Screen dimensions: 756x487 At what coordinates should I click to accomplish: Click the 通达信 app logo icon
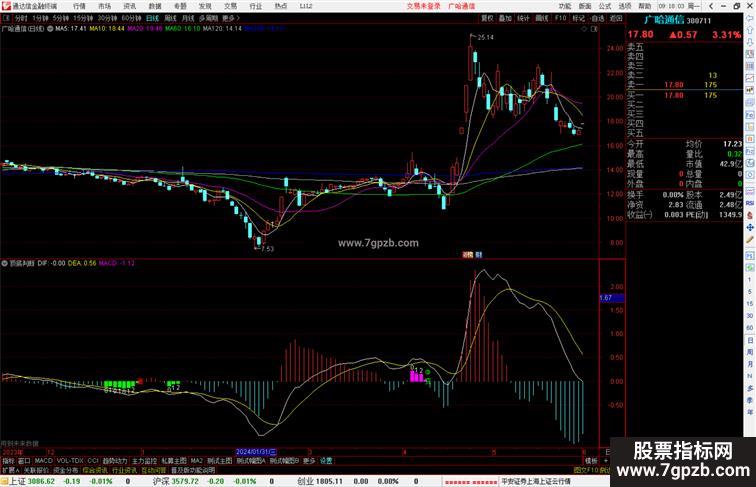coord(5,6)
